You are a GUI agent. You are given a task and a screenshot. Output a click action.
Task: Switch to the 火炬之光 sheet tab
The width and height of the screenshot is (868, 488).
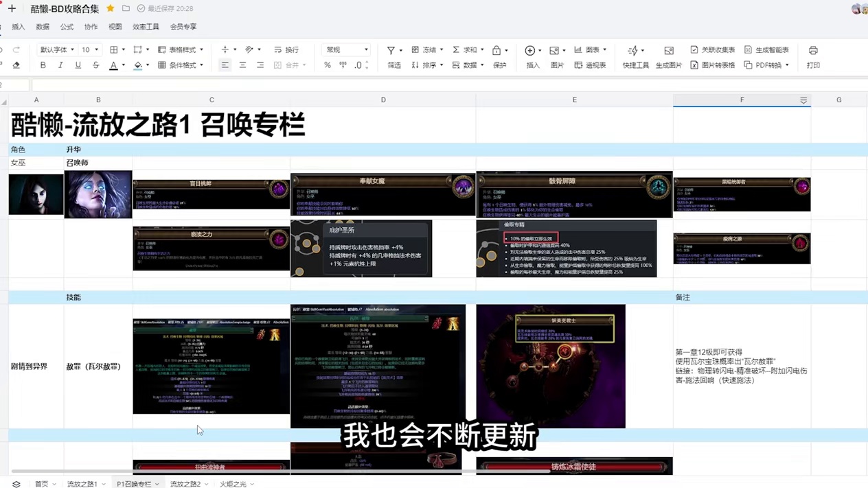click(233, 484)
